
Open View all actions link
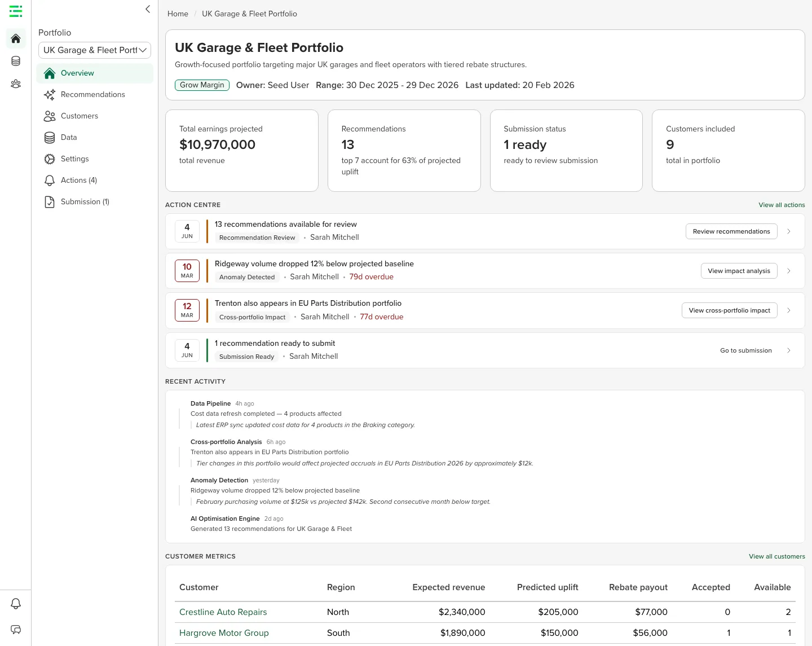pyautogui.click(x=782, y=205)
